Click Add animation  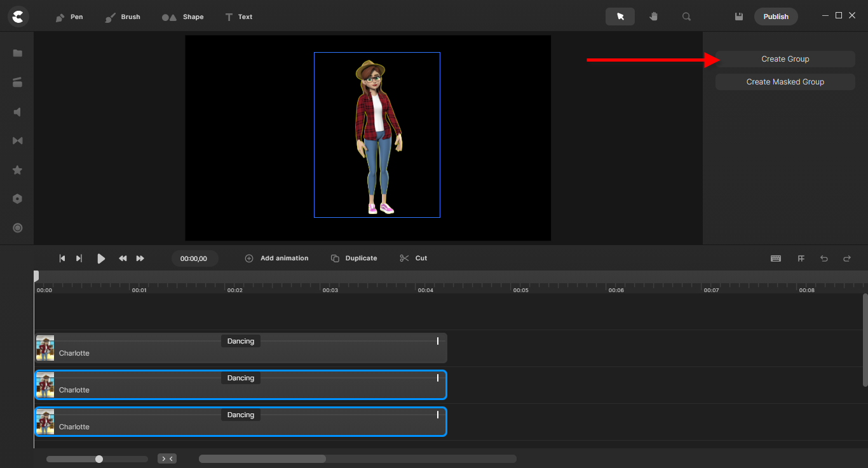point(277,258)
